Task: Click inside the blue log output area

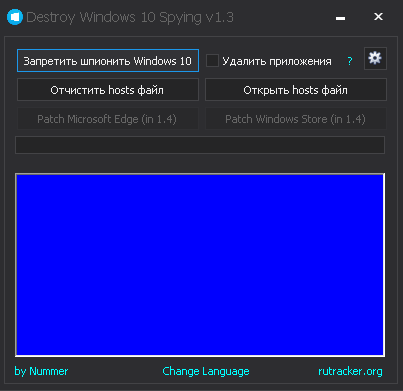Action: 200,265
